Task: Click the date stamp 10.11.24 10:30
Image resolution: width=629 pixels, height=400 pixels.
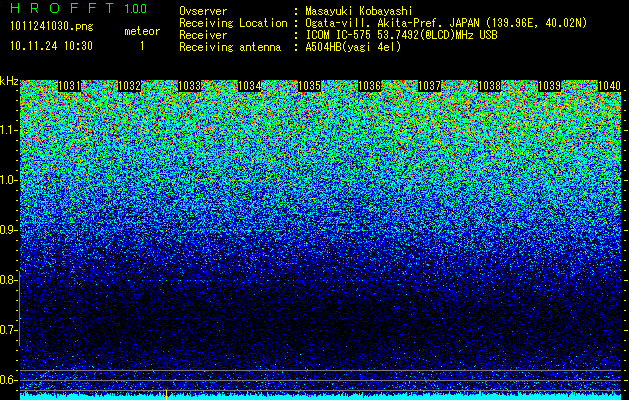Action: tap(51, 46)
